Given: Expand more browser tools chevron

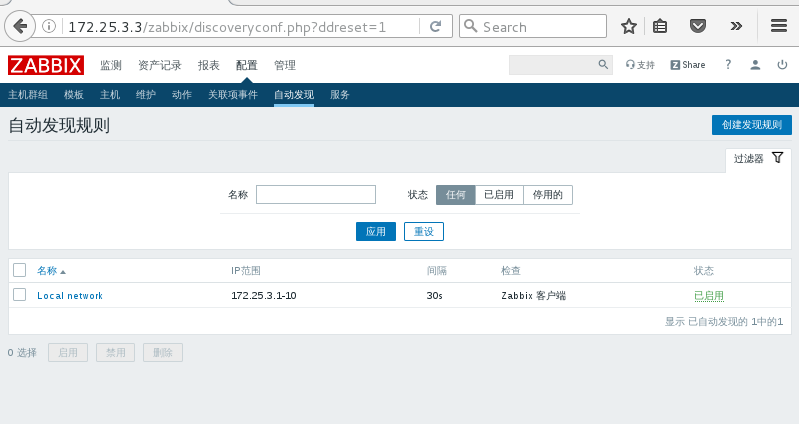Looking at the screenshot, I should (x=736, y=26).
